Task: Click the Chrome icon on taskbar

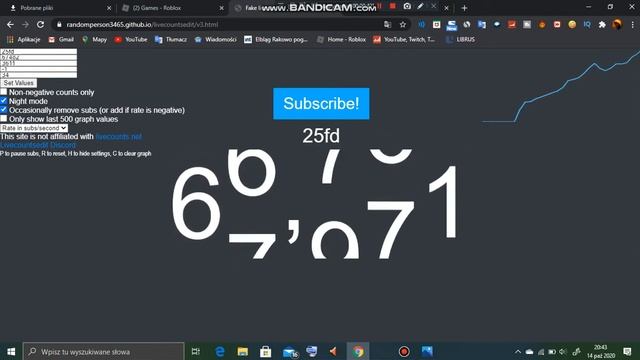Action: pyautogui.click(x=358, y=351)
